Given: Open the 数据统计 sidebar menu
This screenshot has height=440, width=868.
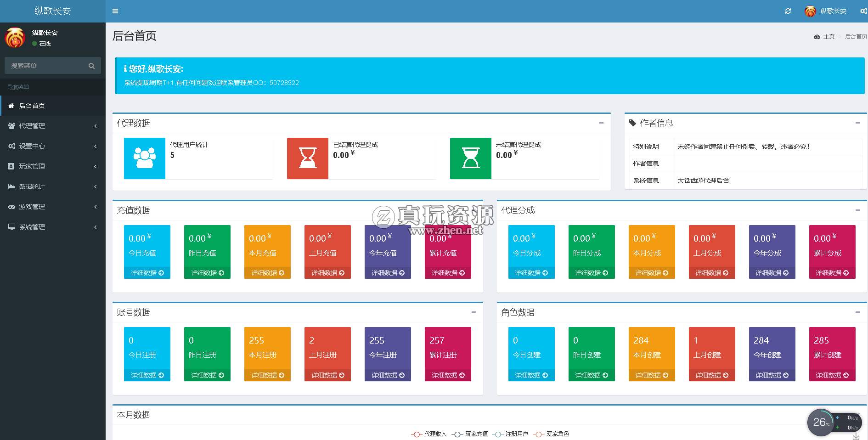Looking at the screenshot, I should point(53,186).
